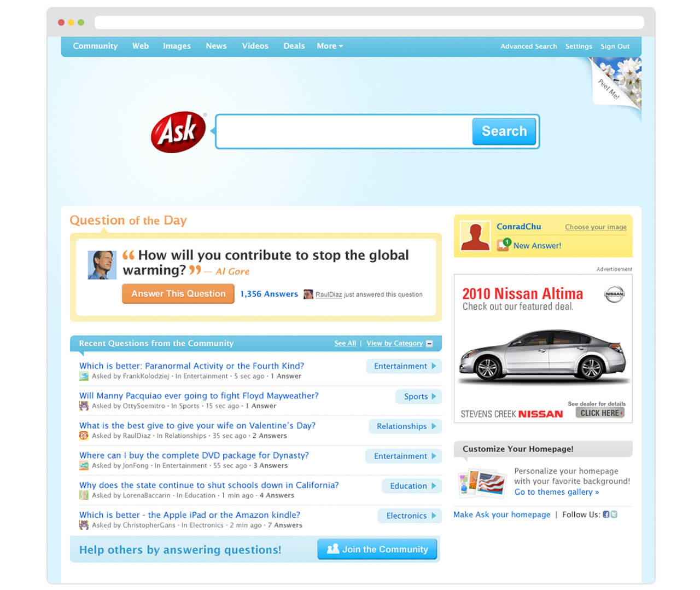Image resolution: width=700 pixels, height=590 pixels.
Task: Switch to the Community tab
Action: [x=95, y=46]
